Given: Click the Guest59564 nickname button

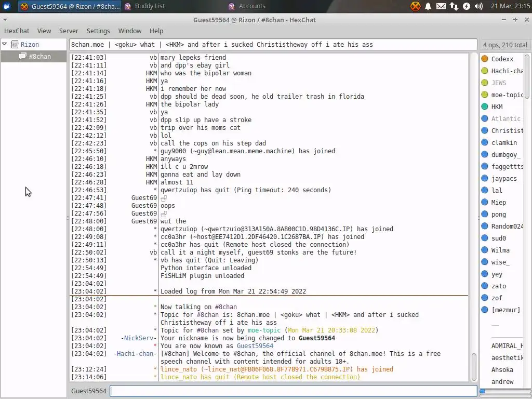Looking at the screenshot, I should pyautogui.click(x=89, y=391).
